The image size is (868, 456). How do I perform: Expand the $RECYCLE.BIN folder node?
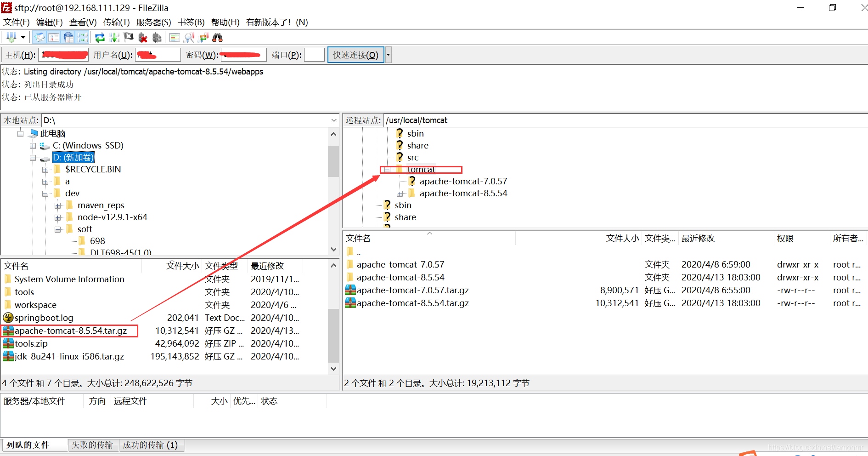(45, 170)
